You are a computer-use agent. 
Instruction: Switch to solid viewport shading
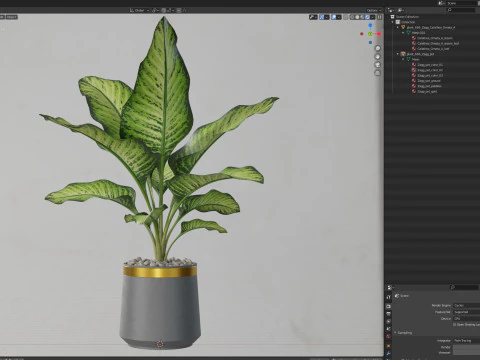tap(357, 17)
